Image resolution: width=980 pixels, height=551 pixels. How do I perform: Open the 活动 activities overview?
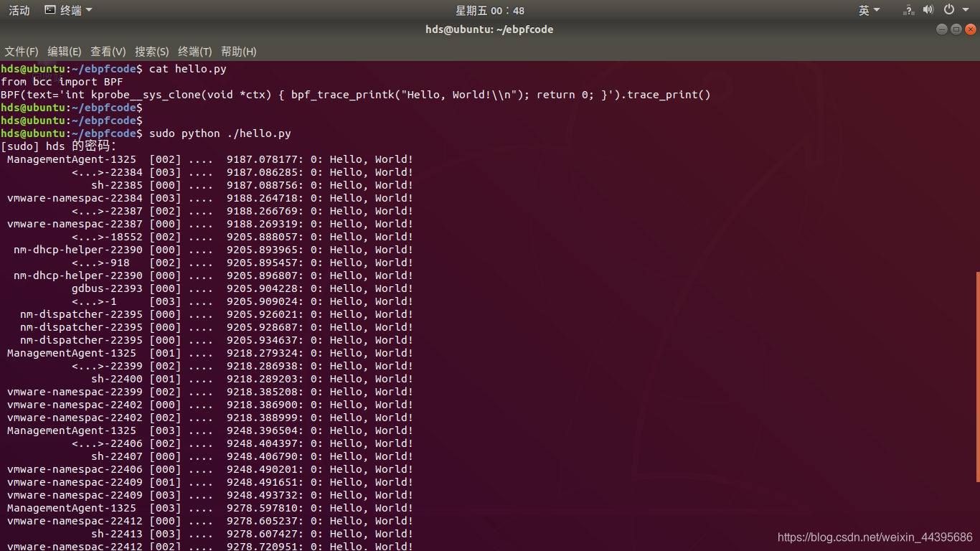tap(19, 10)
